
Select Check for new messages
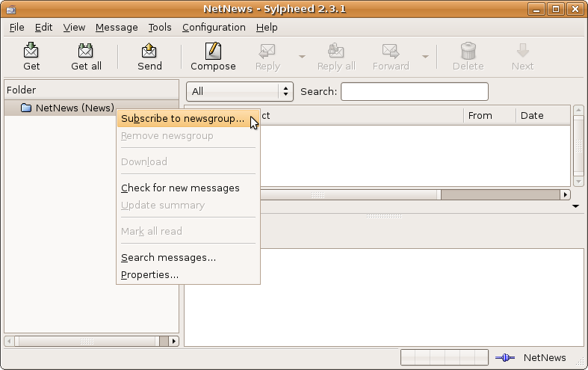click(180, 188)
